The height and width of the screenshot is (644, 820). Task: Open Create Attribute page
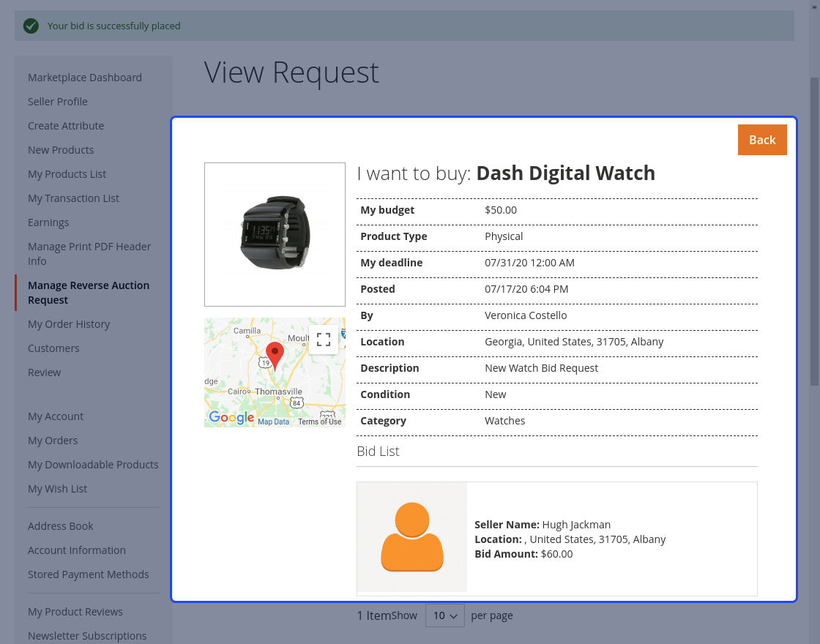point(66,125)
